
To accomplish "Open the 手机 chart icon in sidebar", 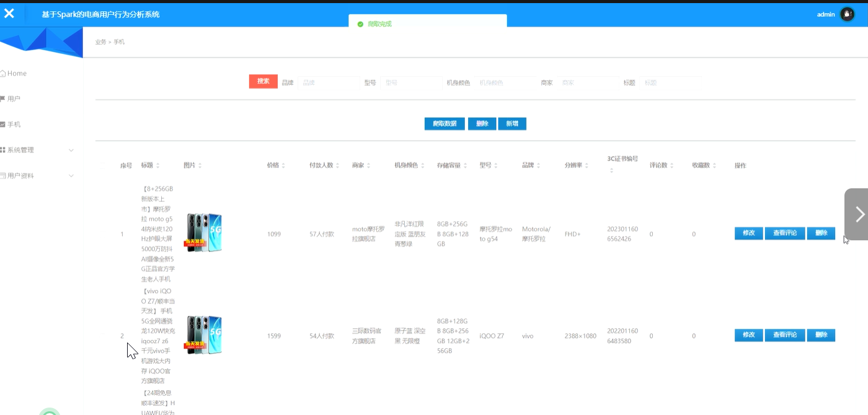I will (x=2, y=124).
